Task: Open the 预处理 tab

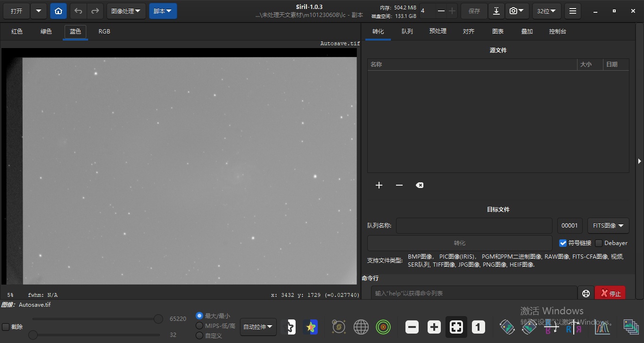Action: (438, 32)
